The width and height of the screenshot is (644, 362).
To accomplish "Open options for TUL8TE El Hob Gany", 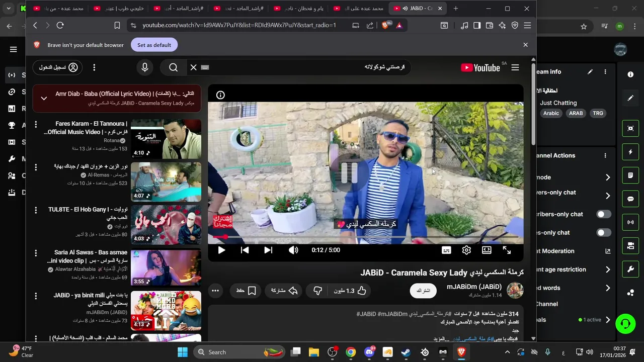I will [36, 210].
